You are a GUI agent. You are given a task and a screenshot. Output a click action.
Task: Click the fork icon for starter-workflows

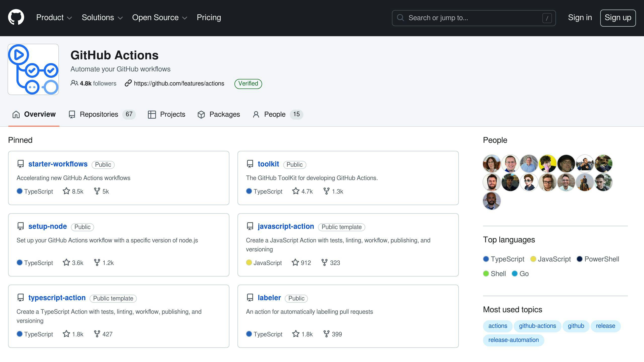(97, 191)
